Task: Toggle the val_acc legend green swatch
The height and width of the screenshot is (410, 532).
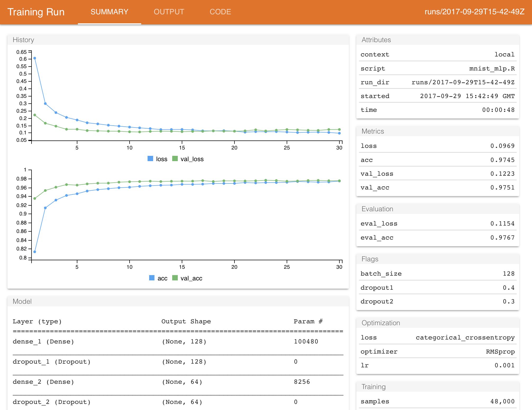Action: click(x=175, y=278)
